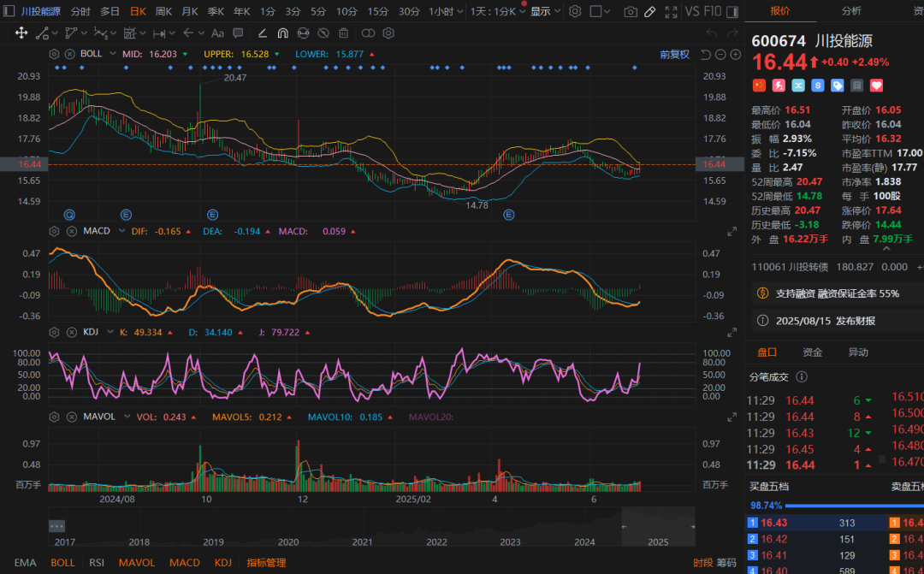Image resolution: width=924 pixels, height=574 pixels.
Task: Click 时段 button at bottom right
Action: tap(702, 563)
